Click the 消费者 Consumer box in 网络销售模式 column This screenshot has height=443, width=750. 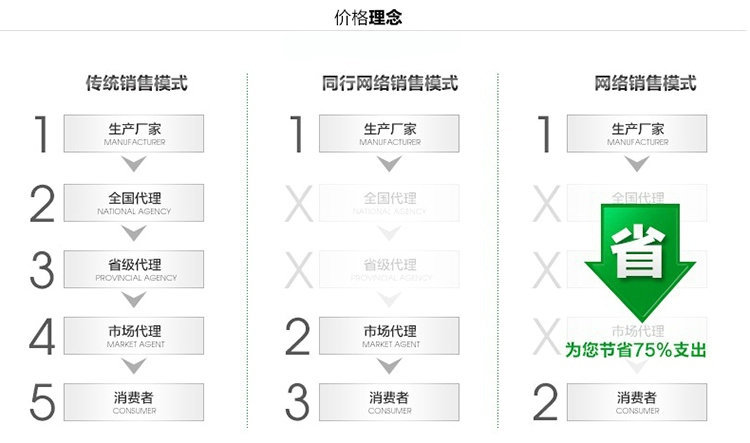click(x=637, y=402)
